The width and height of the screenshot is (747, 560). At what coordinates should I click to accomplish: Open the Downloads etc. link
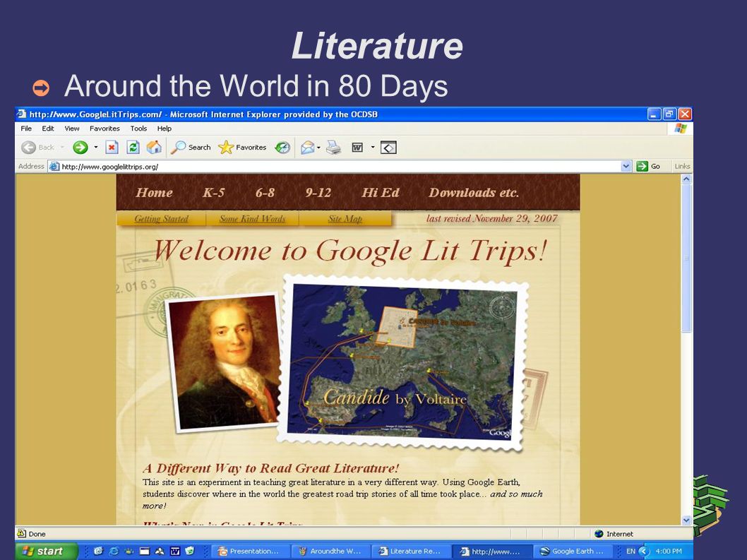click(x=474, y=193)
